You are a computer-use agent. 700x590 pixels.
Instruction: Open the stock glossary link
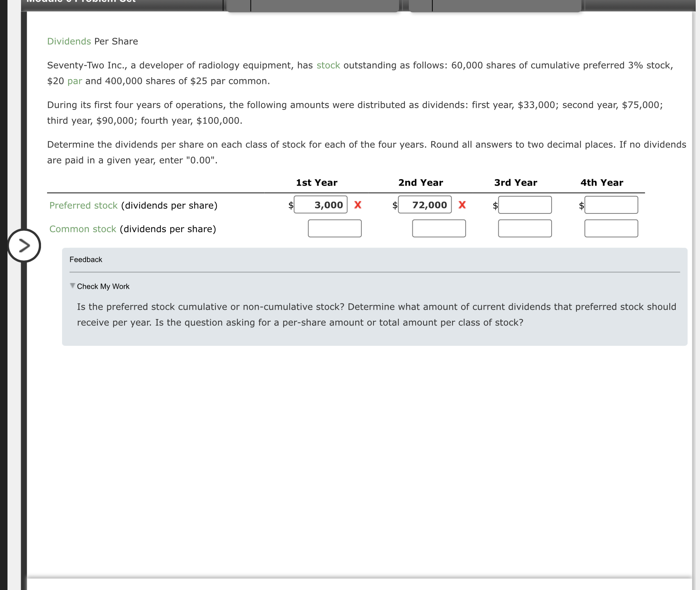(x=328, y=65)
